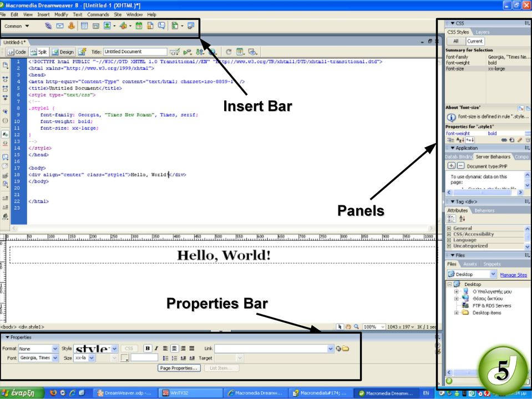Switch to the Server Behaviors tab

493,156
